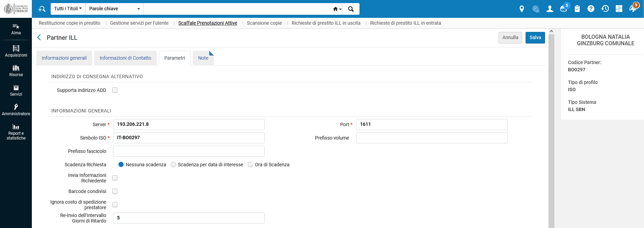Image resolution: width=644 pixels, height=228 pixels.
Task: Open the user profile icon
Action: click(x=550, y=9)
